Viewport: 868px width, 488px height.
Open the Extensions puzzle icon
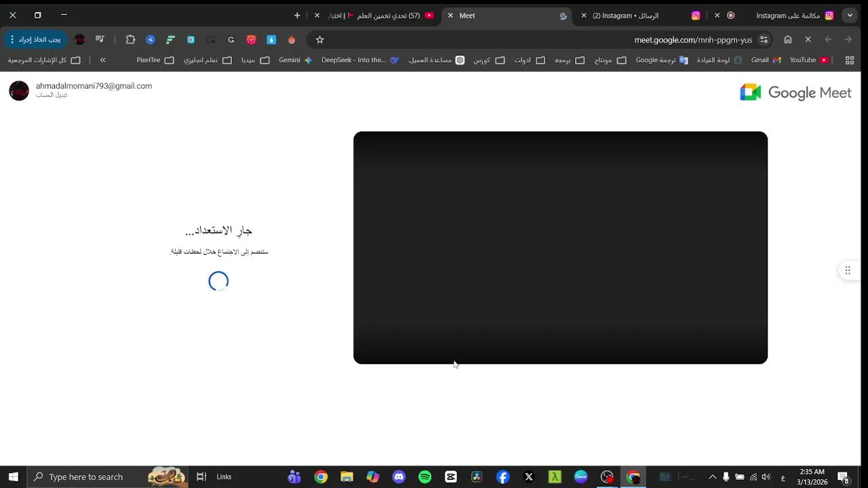(131, 39)
